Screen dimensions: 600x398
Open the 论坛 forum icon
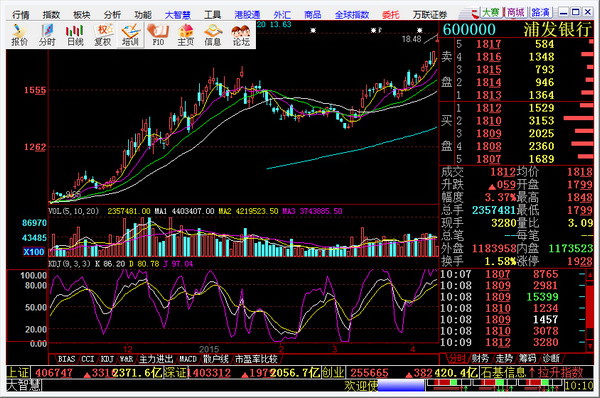(241, 35)
